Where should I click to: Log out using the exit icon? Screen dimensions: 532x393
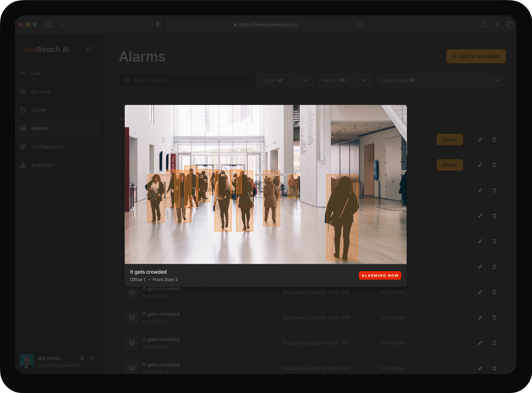click(92, 358)
